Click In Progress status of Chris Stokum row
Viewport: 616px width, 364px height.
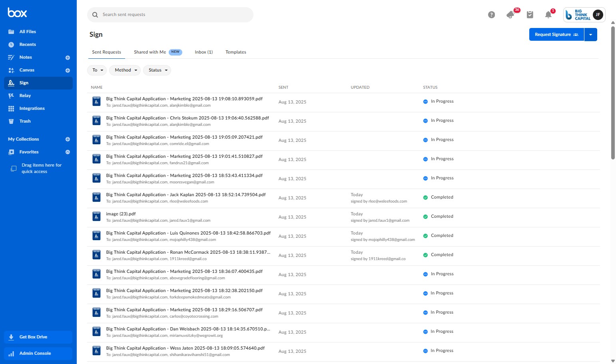pos(438,121)
